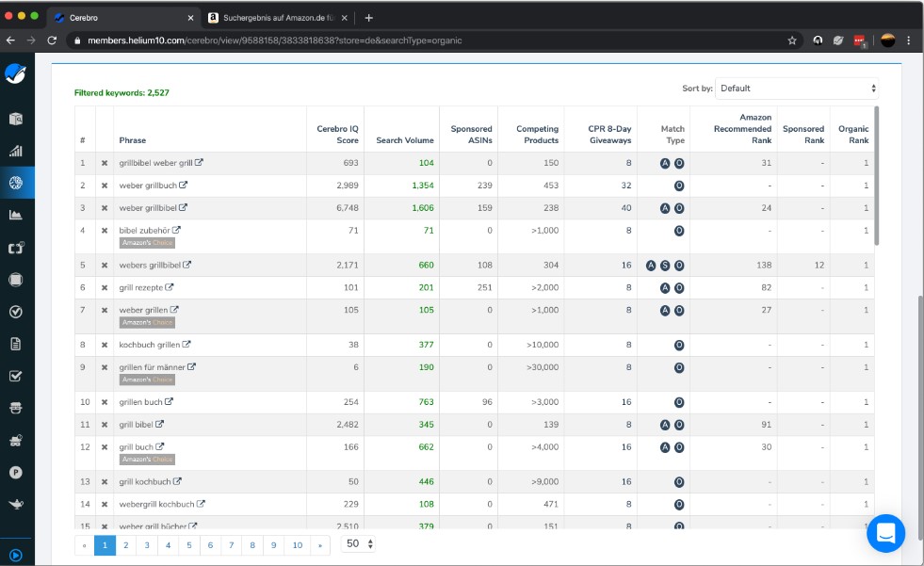Open Chrome's three-dot menu
This screenshot has height=566, width=924.
pos(909,40)
